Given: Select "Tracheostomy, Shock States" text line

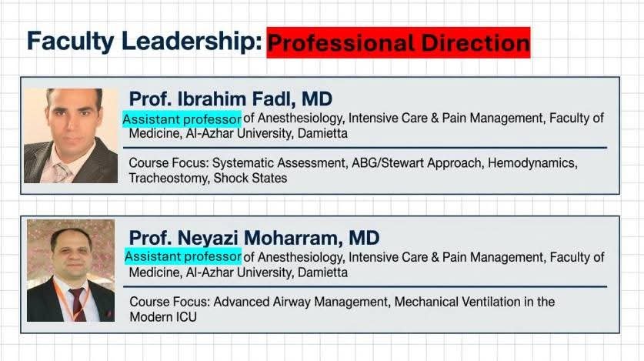Looking at the screenshot, I should (x=208, y=178).
